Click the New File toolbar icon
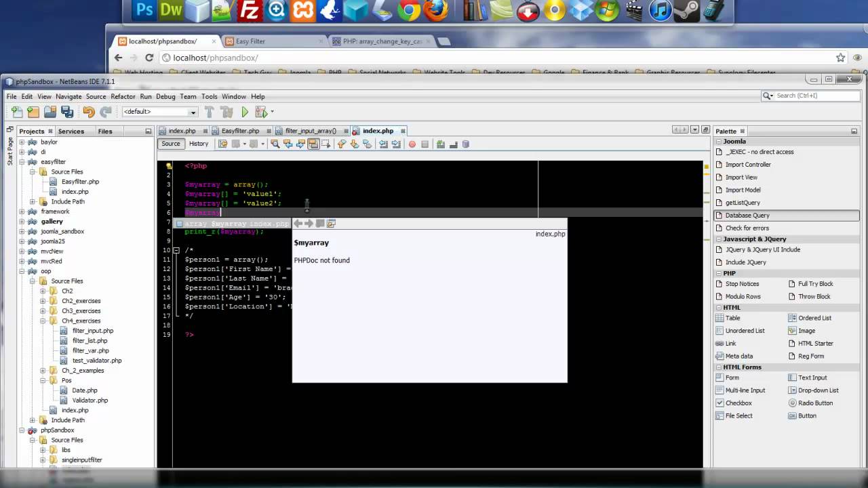Image resolution: width=868 pixels, height=488 pixels. coord(17,112)
